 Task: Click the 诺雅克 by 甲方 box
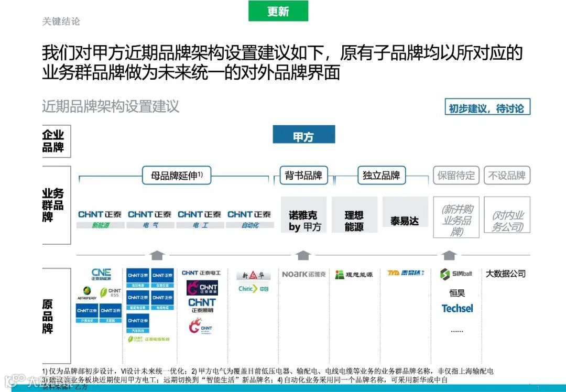coord(303,215)
